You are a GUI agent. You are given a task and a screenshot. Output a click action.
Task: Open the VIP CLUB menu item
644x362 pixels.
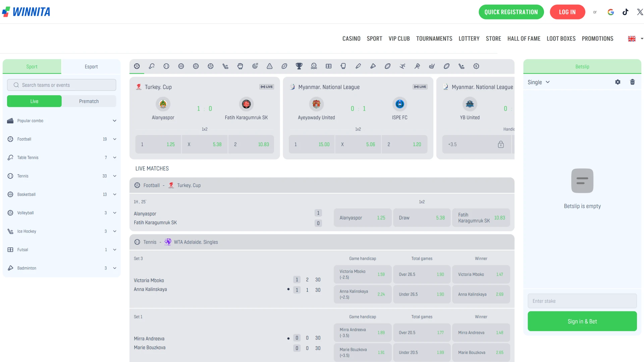click(x=399, y=39)
